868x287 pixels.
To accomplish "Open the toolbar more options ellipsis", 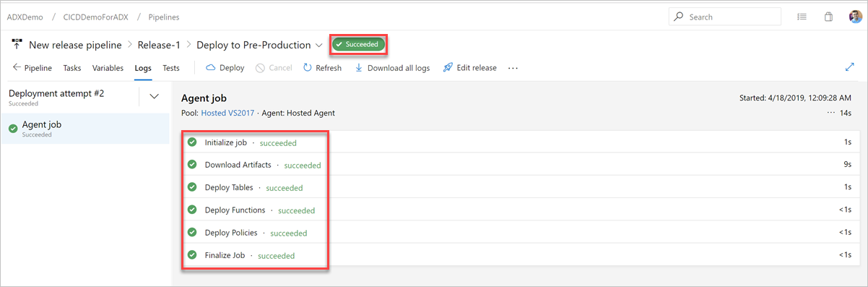I will [513, 68].
